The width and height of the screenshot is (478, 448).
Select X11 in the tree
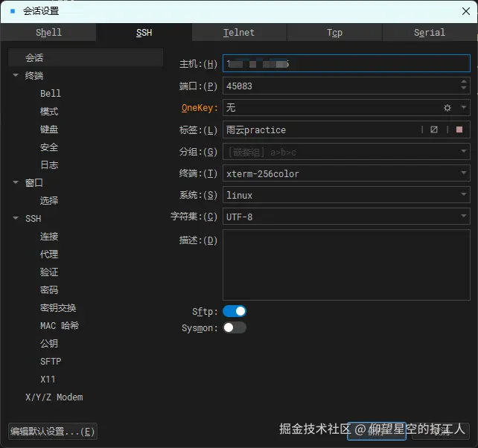48,379
